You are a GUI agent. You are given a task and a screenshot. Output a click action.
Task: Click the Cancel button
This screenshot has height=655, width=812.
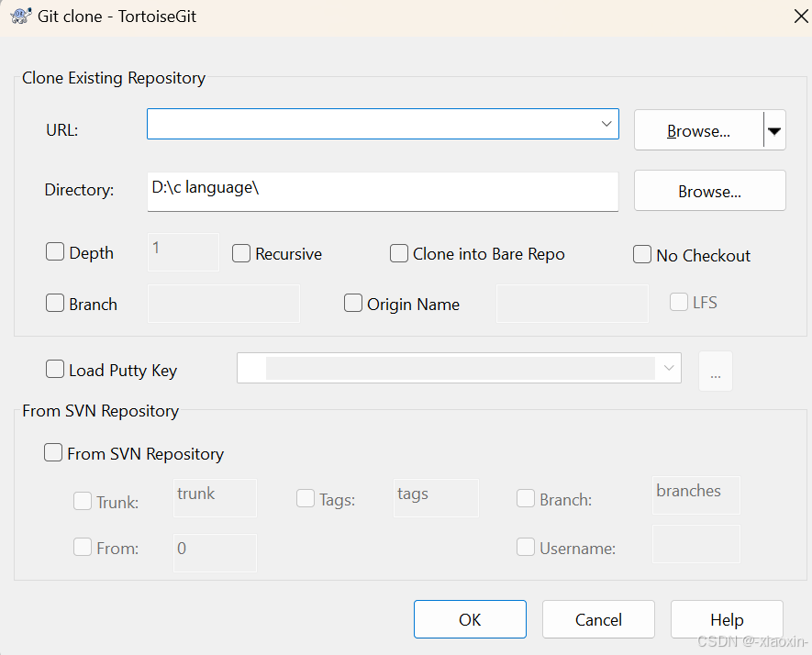pos(598,619)
